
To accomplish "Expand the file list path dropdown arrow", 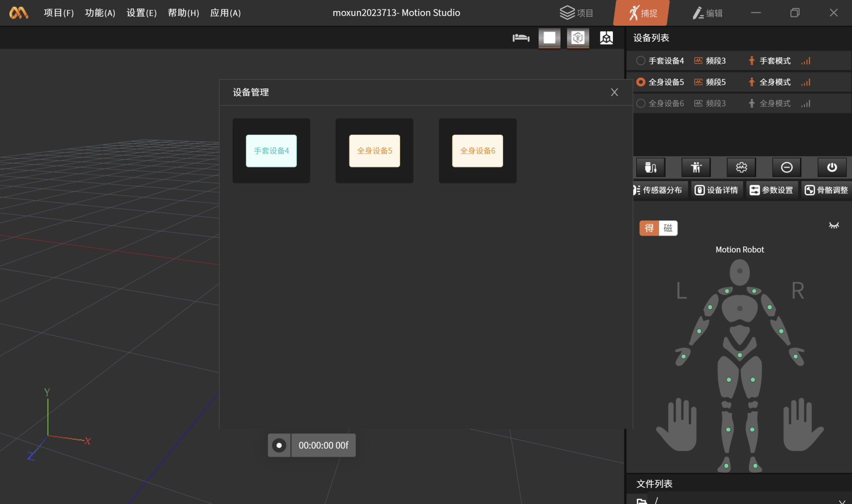I will click(842, 501).
